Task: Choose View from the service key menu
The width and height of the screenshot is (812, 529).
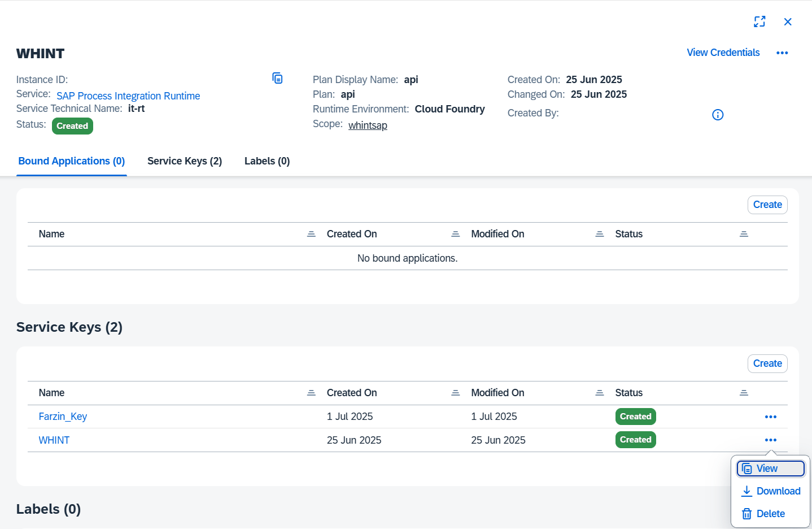Action: coord(770,469)
